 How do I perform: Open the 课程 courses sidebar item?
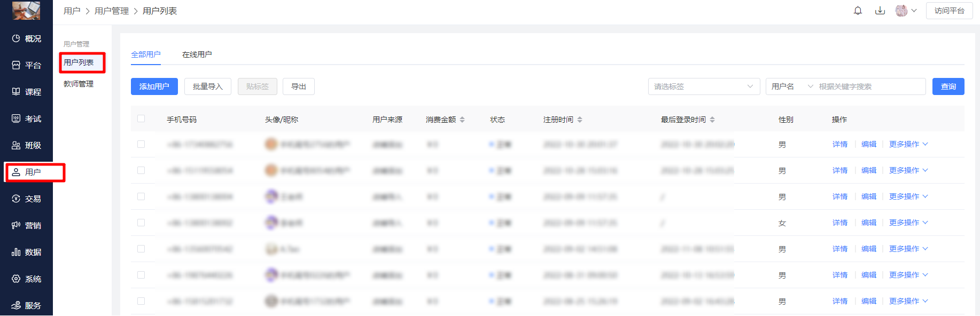(26, 92)
